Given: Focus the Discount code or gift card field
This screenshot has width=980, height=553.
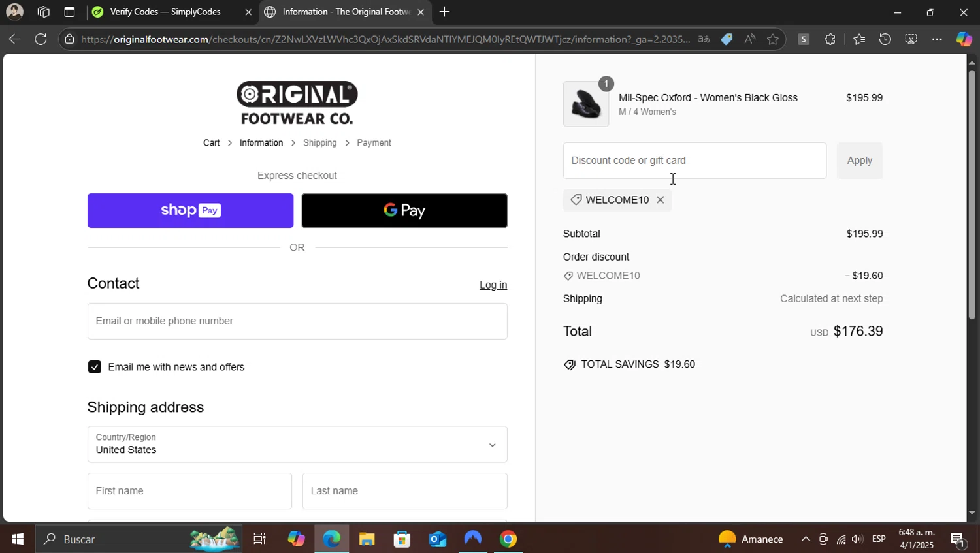Looking at the screenshot, I should coord(694,160).
